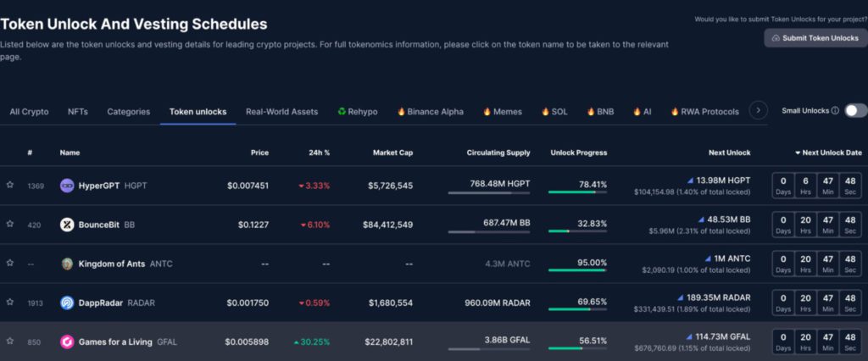
Task: Toggle the Small Unlocks switch
Action: [854, 111]
